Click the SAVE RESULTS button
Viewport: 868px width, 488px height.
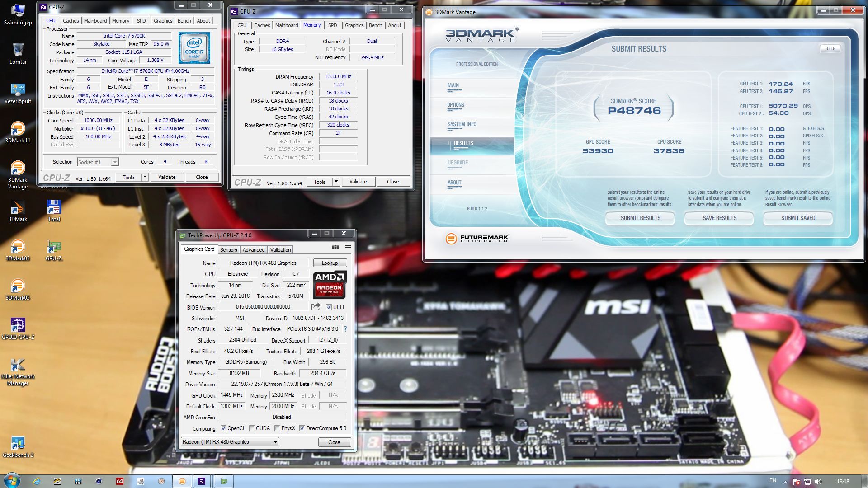click(719, 218)
